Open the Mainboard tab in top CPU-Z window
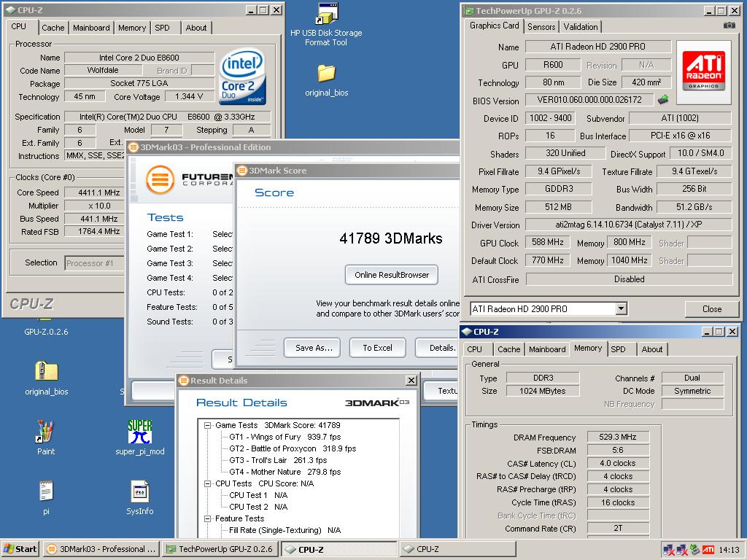747x560 pixels. (x=91, y=28)
